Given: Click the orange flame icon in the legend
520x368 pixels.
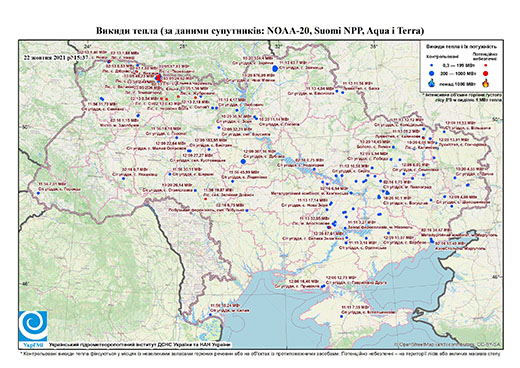Looking at the screenshot, I should pos(485,83).
